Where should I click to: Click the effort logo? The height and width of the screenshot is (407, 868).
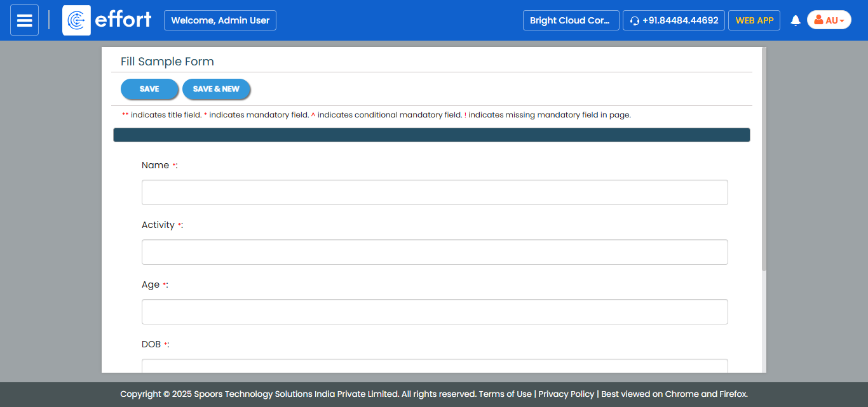pyautogui.click(x=107, y=20)
